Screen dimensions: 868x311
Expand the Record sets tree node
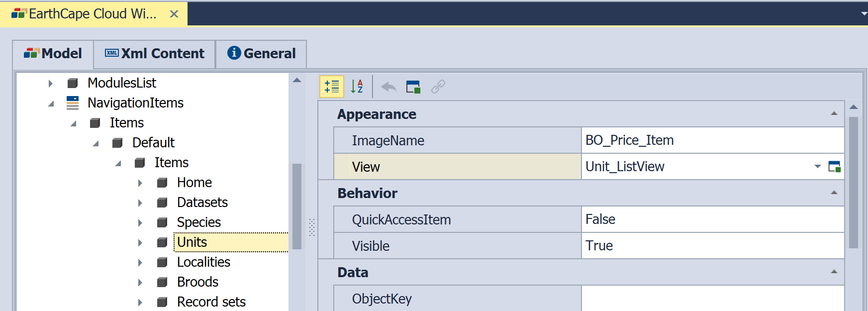(x=140, y=302)
